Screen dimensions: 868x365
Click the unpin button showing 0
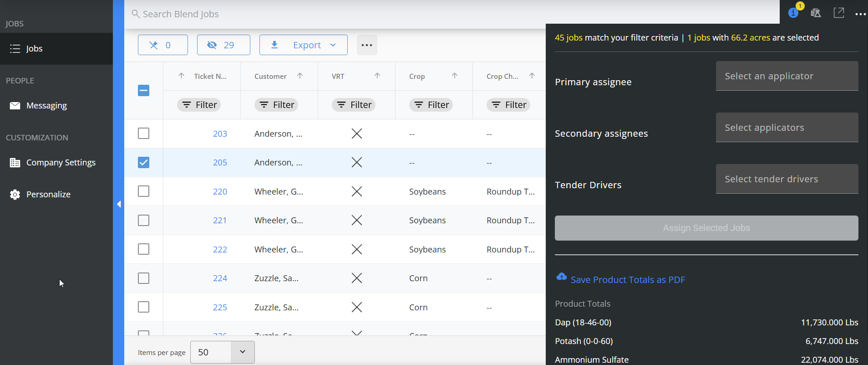pyautogui.click(x=162, y=45)
